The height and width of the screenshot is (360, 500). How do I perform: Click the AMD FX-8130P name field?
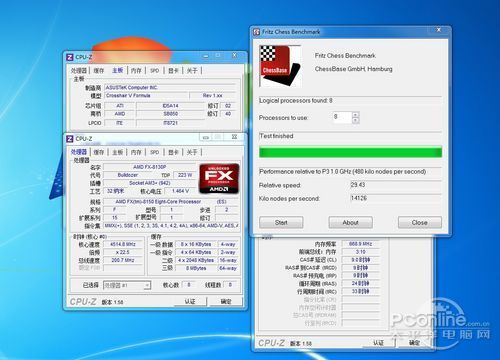point(149,167)
